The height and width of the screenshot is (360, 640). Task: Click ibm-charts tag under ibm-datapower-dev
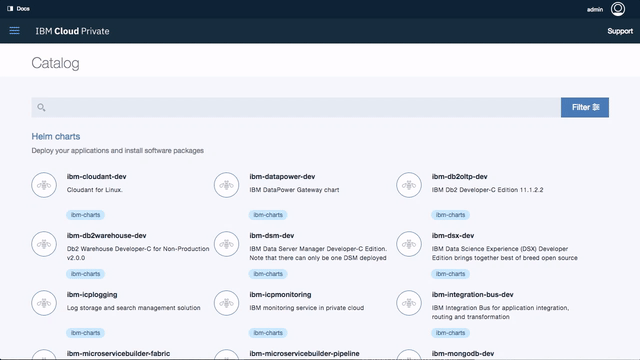pyautogui.click(x=268, y=215)
